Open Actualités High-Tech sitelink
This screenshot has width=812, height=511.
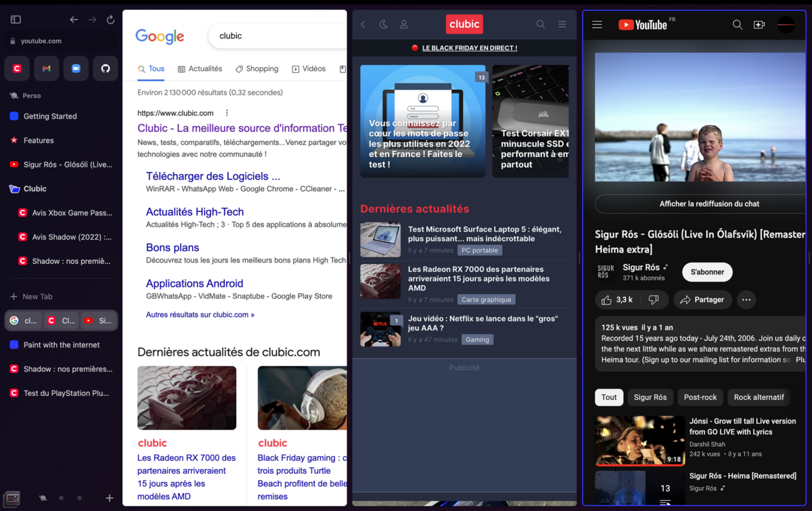195,212
